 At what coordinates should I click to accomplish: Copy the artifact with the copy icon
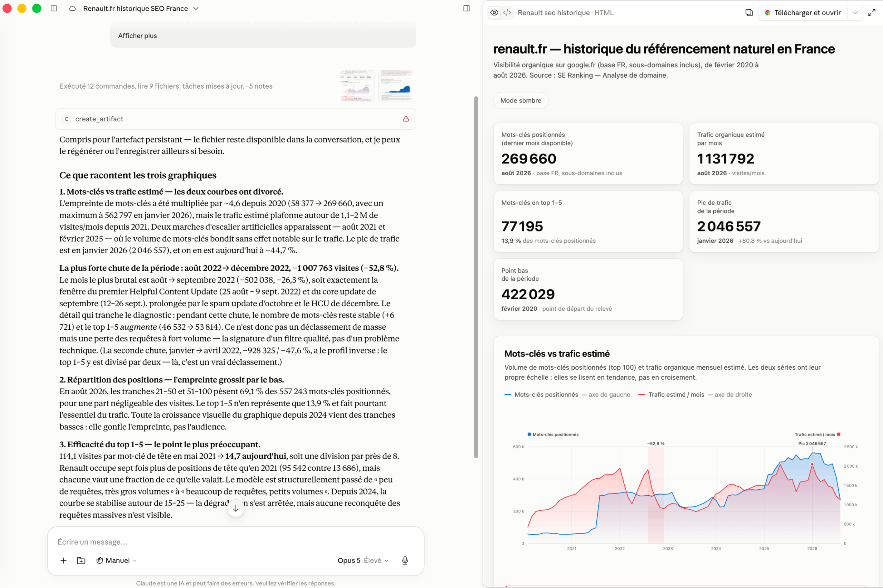click(749, 13)
